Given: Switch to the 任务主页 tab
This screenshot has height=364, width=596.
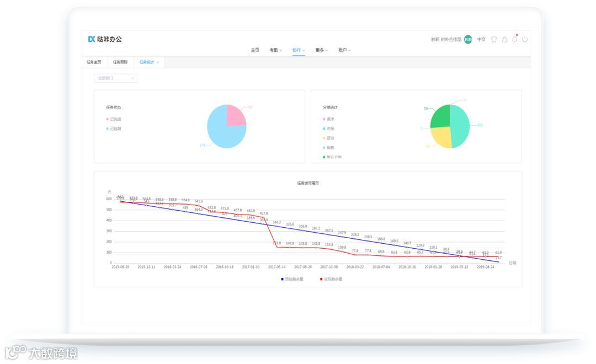Looking at the screenshot, I should point(94,62).
